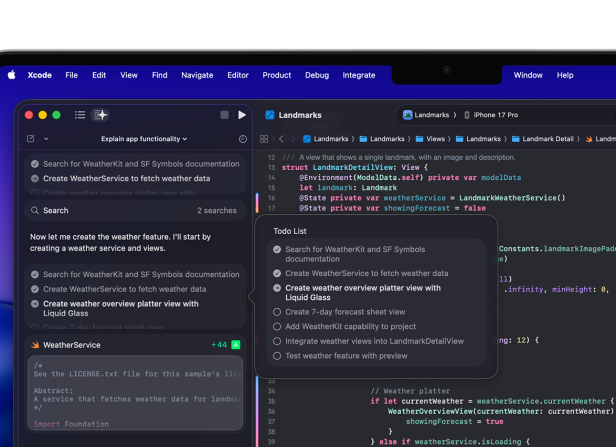Click the Weather platter comment on line 34

[410, 391]
